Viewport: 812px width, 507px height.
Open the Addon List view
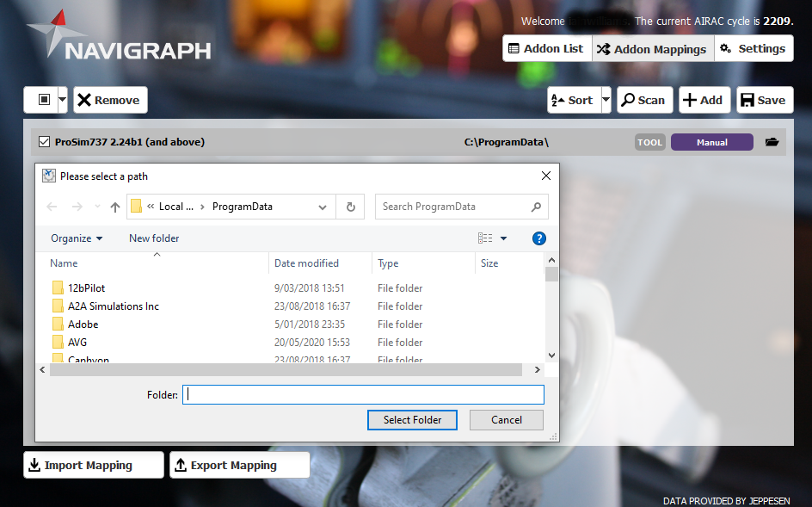tap(546, 48)
